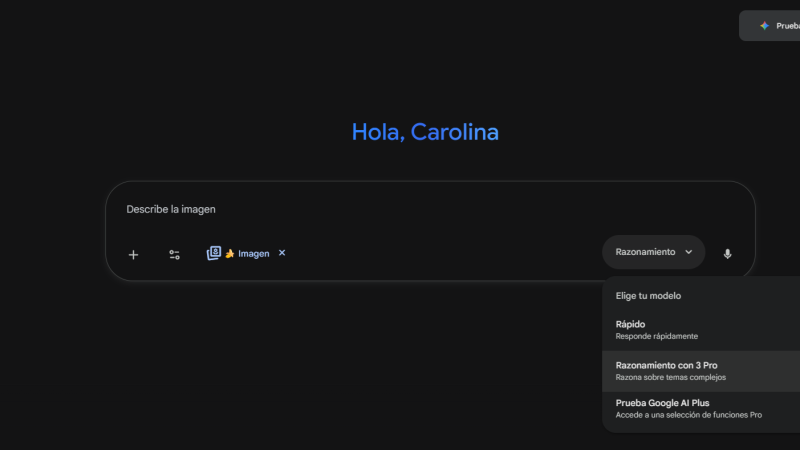Click the chevron beside Razonamiento
This screenshot has width=800, height=450.
click(x=689, y=252)
